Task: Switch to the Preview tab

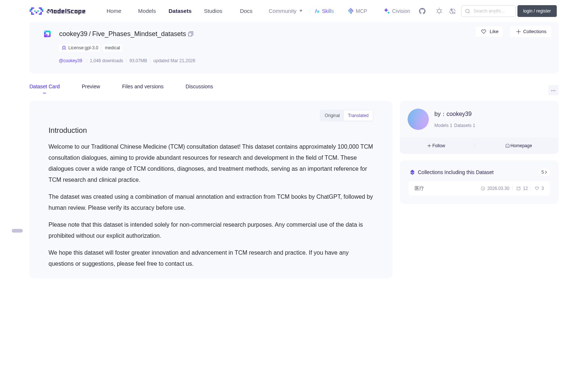Action: coord(91,86)
